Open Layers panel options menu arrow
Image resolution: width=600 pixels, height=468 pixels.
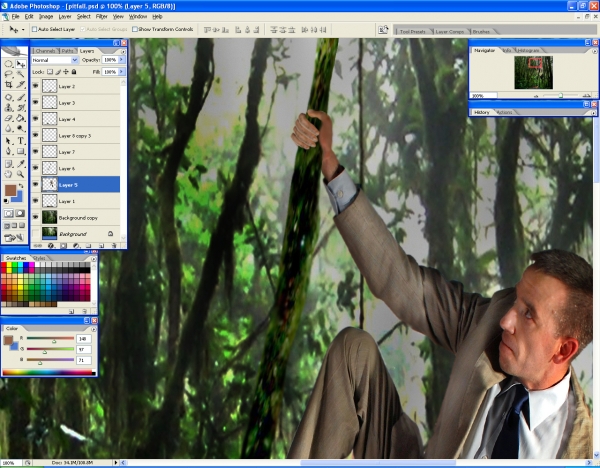pos(123,51)
